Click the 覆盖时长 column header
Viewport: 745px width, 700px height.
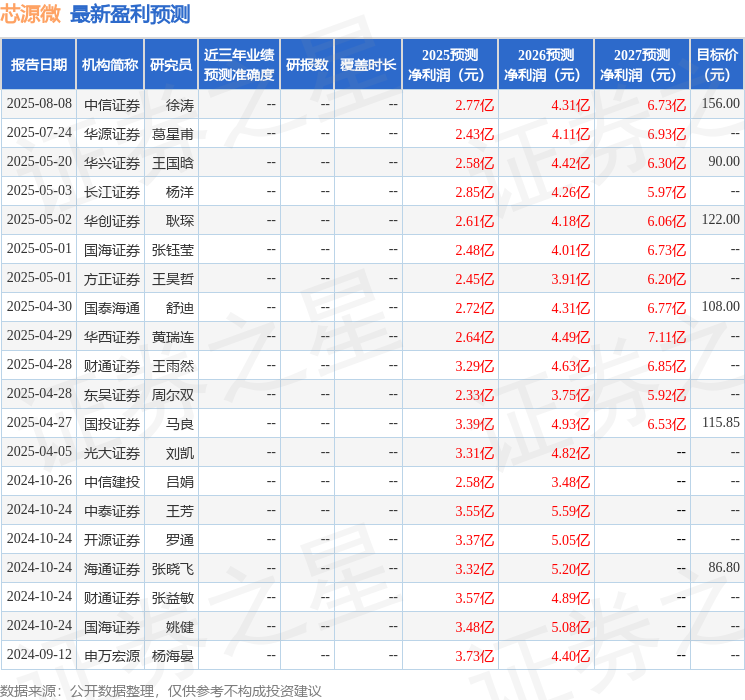point(368,65)
